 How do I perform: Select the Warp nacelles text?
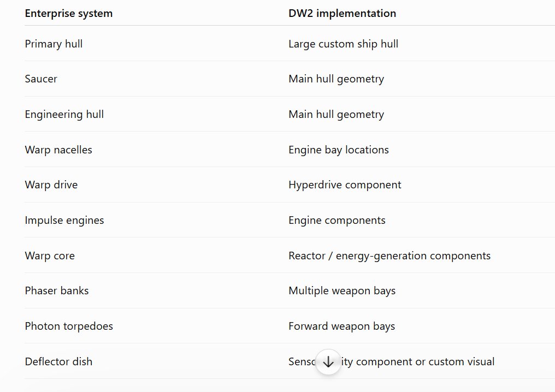click(x=58, y=150)
